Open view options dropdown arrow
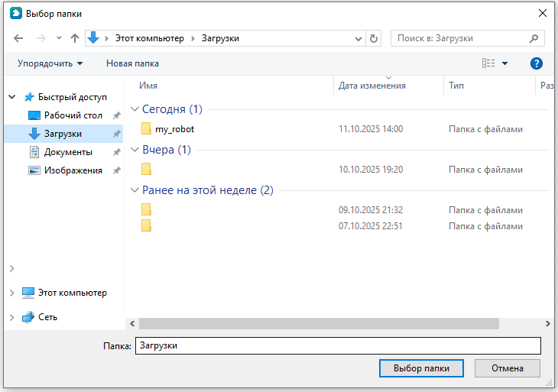The height and width of the screenshot is (392, 558). [504, 63]
